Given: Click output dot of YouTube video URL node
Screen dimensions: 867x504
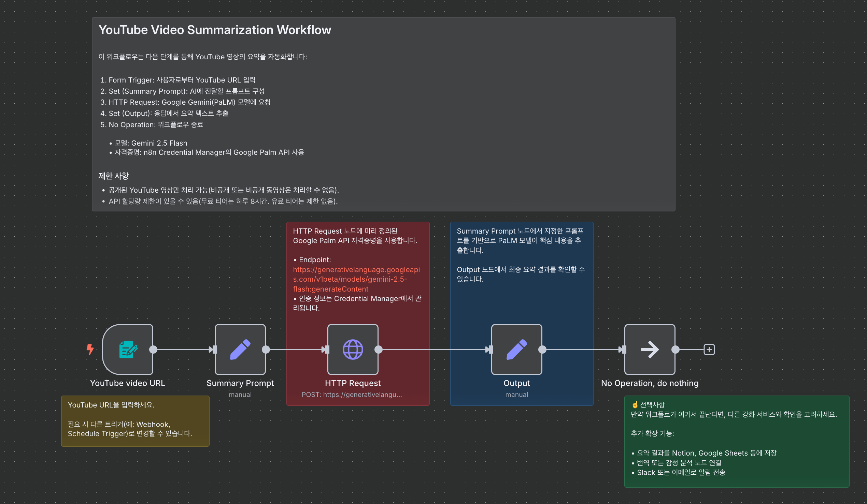Looking at the screenshot, I should (x=154, y=349).
